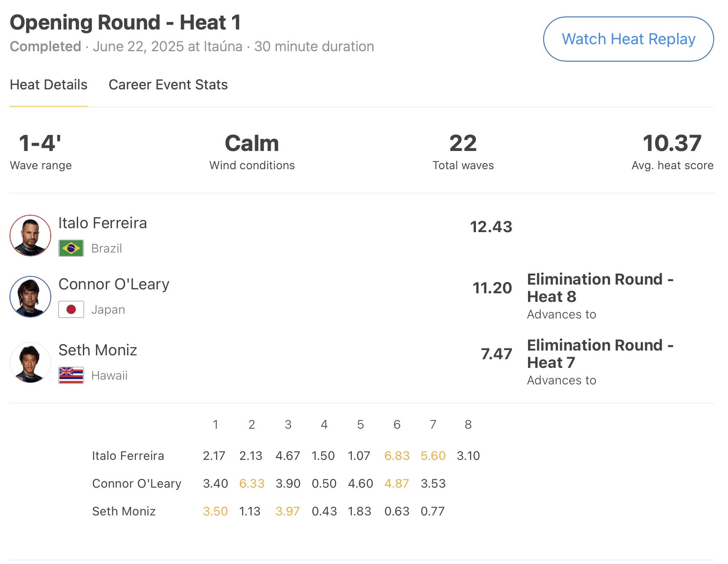Go to Elimination Round Heat 8
728x564 pixels.
click(600, 288)
